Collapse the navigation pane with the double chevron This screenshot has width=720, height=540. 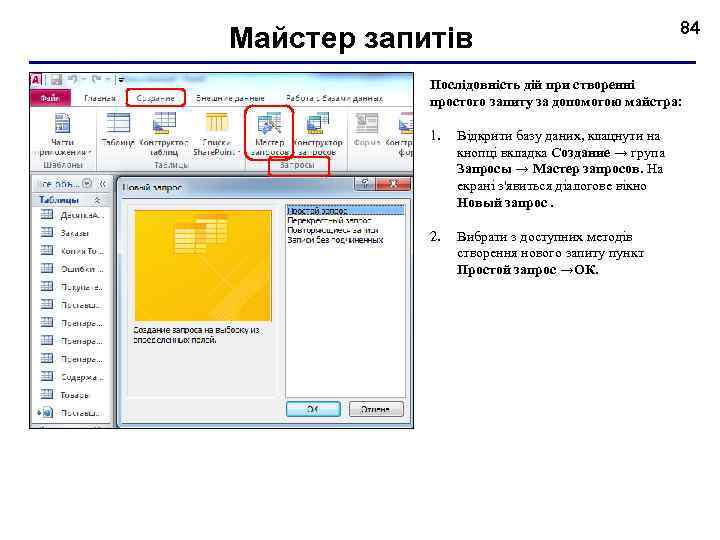click(x=103, y=184)
